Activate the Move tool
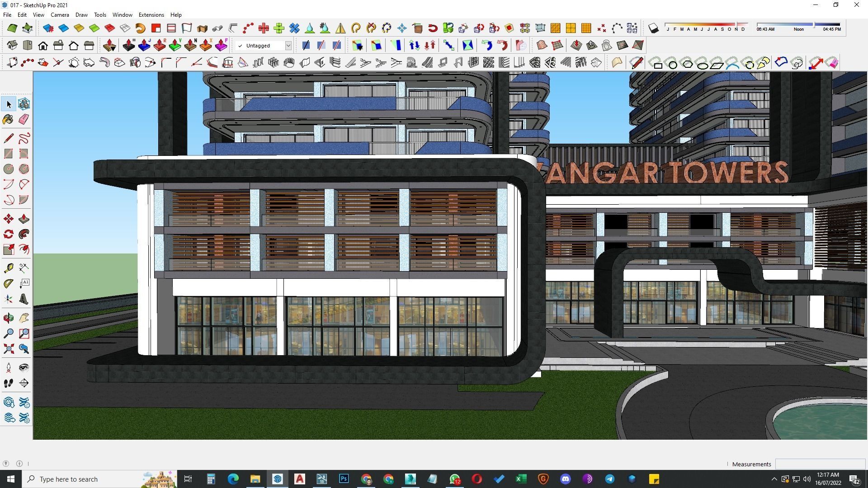868x488 pixels. tap(9, 219)
